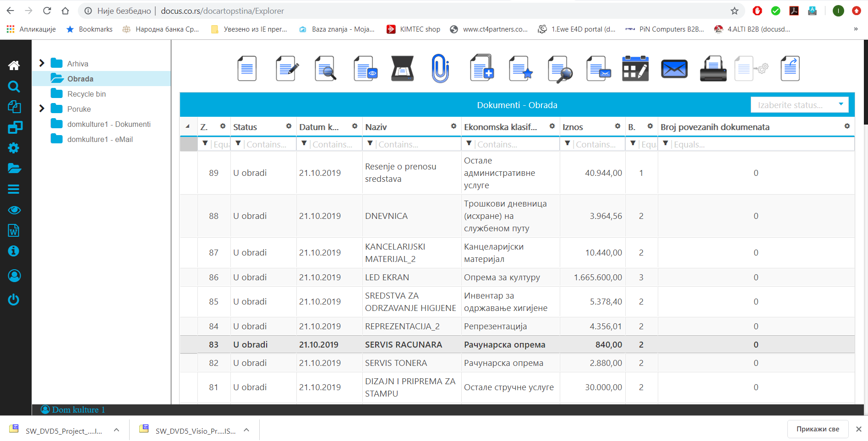Click the edit document pencil icon
The height and width of the screenshot is (441, 868).
287,69
